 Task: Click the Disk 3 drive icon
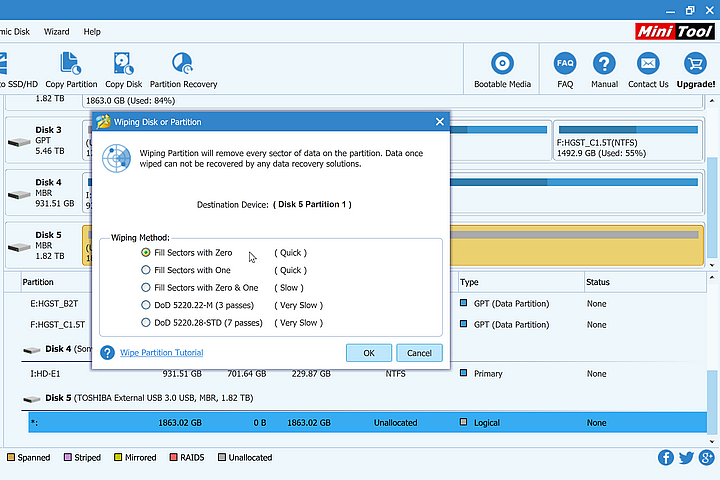(x=19, y=143)
